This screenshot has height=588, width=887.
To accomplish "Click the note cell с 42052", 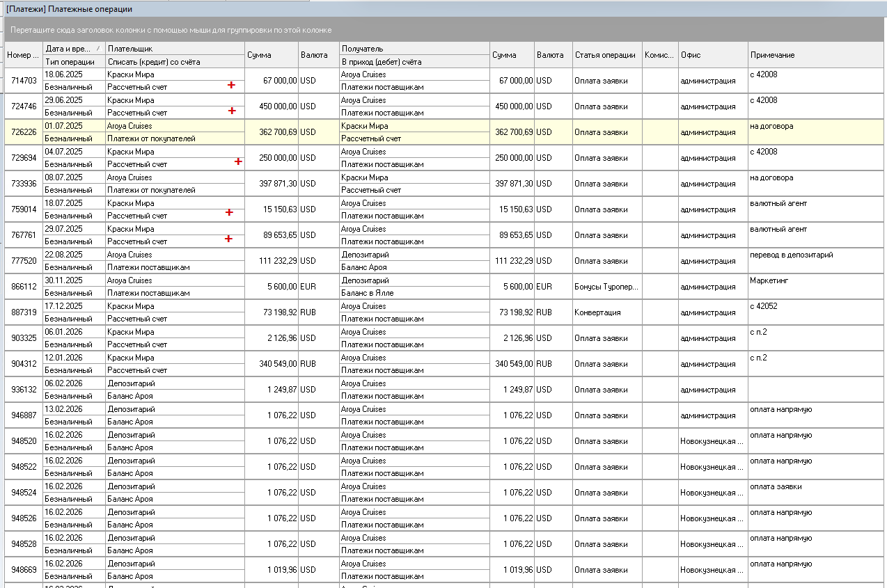I will point(817,312).
